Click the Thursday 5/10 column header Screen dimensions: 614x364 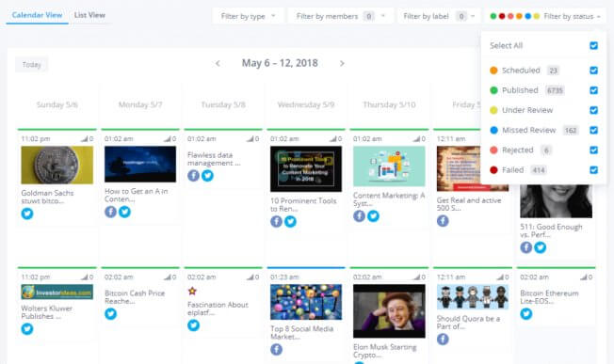389,104
